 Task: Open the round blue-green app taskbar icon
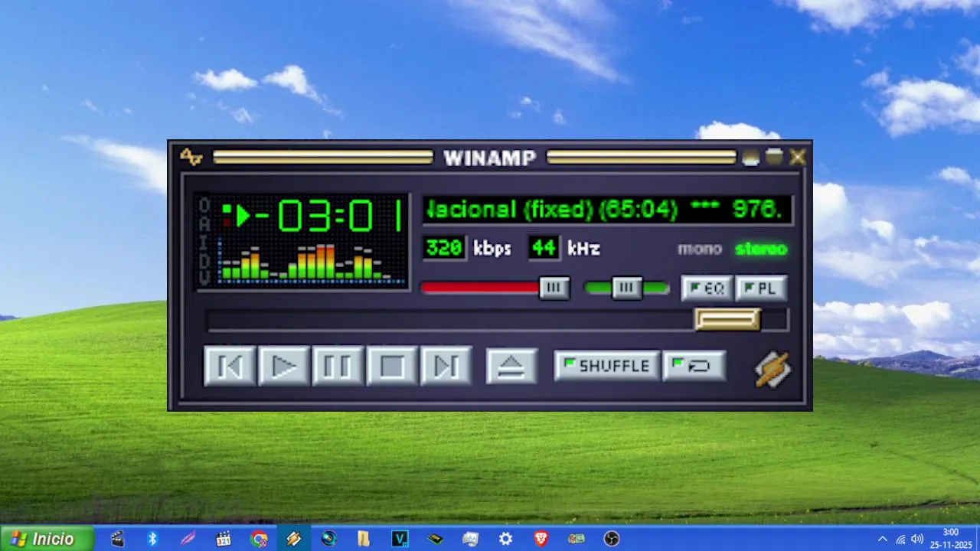(x=329, y=539)
